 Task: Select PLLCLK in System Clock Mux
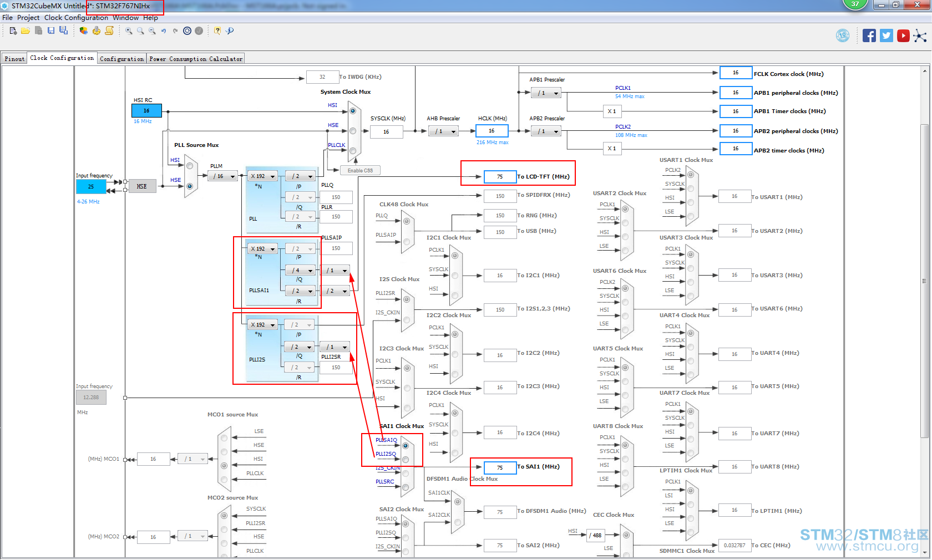pyautogui.click(x=353, y=150)
